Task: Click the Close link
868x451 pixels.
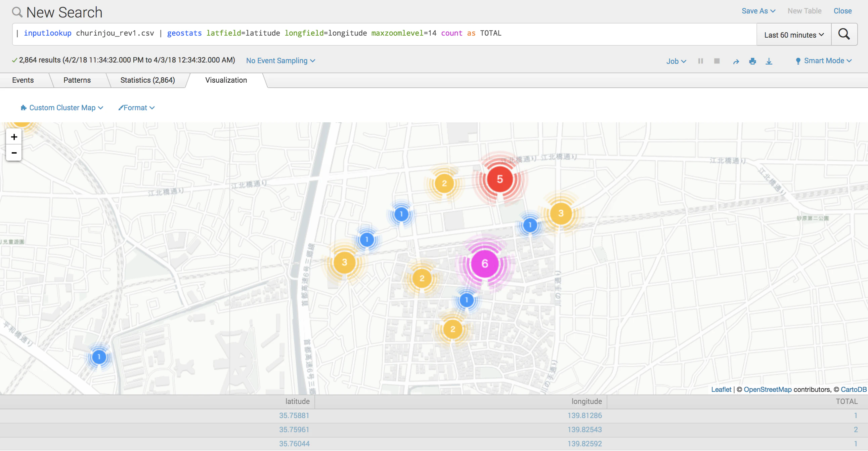Action: pyautogui.click(x=842, y=11)
